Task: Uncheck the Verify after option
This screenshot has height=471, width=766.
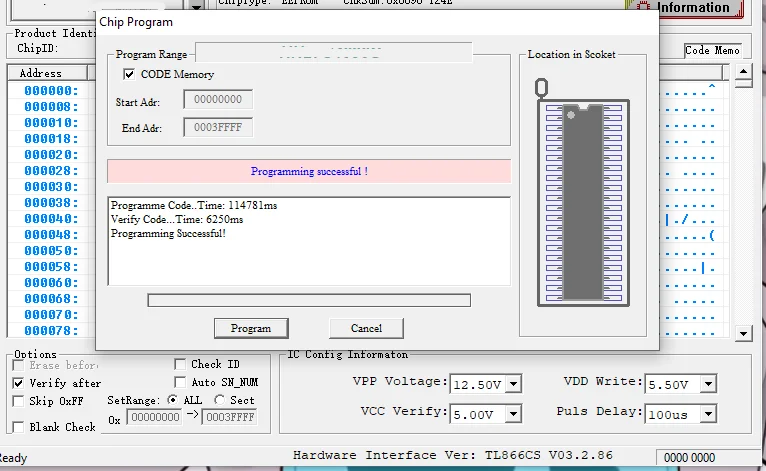Action: [18, 383]
